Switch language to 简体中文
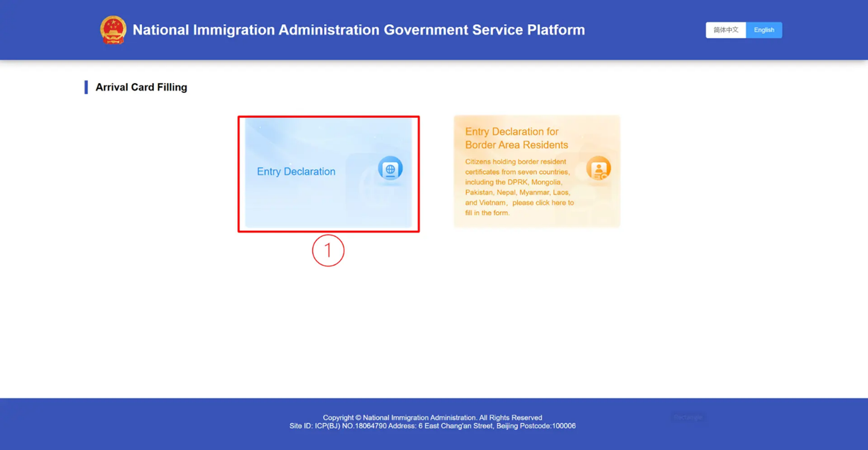The image size is (868, 450). [726, 30]
